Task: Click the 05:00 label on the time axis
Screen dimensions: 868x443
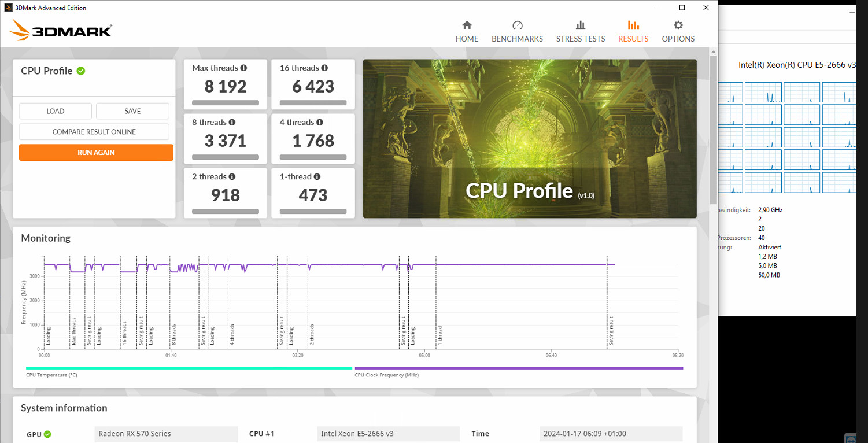Action: click(424, 356)
